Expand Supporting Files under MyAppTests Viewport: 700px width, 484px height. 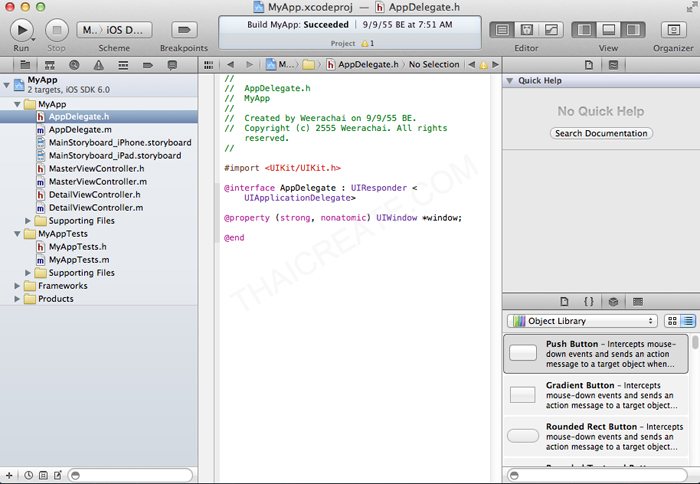tap(28, 273)
